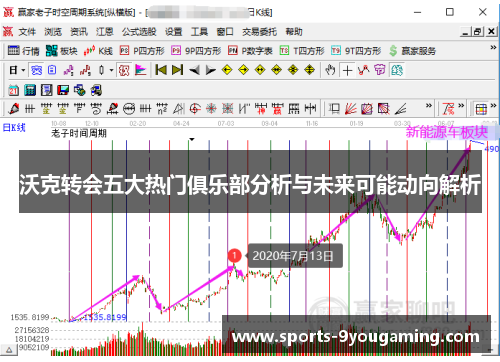Open the 交易委托 menu

(259, 32)
